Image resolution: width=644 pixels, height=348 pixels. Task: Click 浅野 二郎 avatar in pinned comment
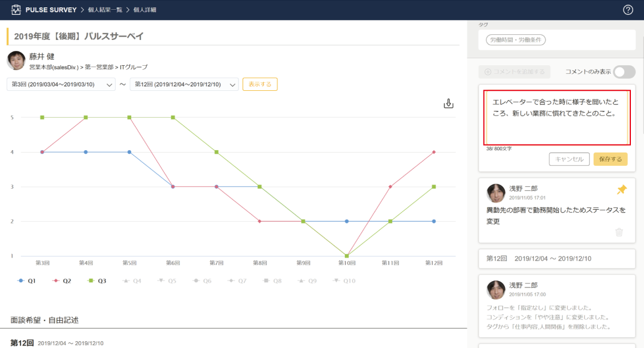496,193
